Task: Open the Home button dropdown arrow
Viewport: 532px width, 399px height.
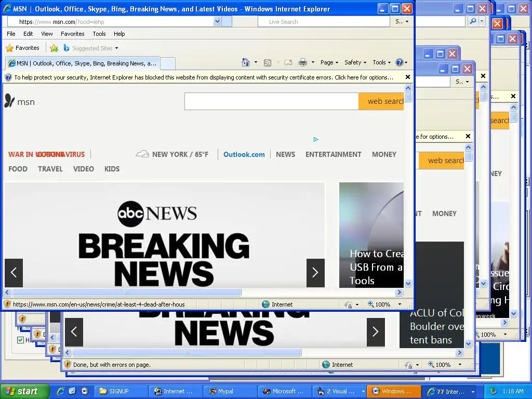Action: click(x=256, y=62)
